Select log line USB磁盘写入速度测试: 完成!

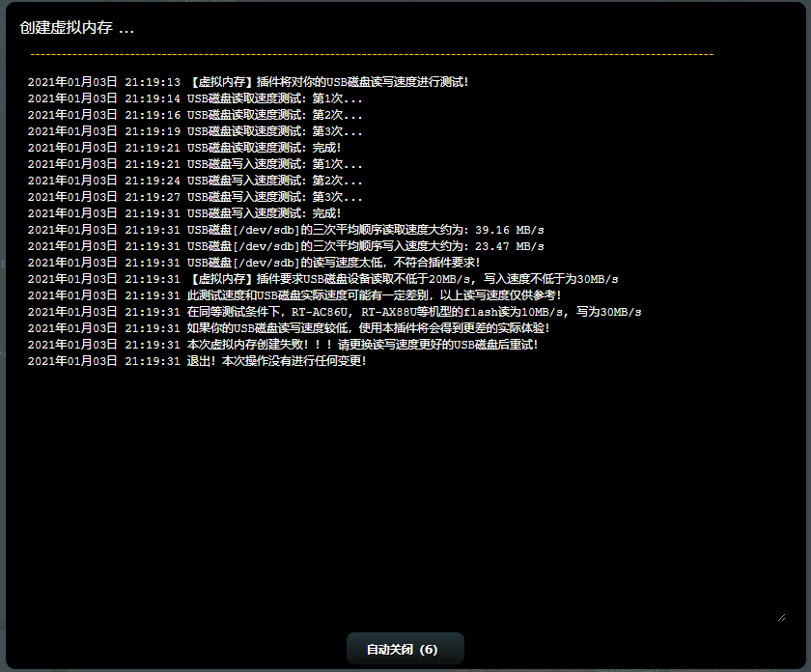click(x=184, y=213)
